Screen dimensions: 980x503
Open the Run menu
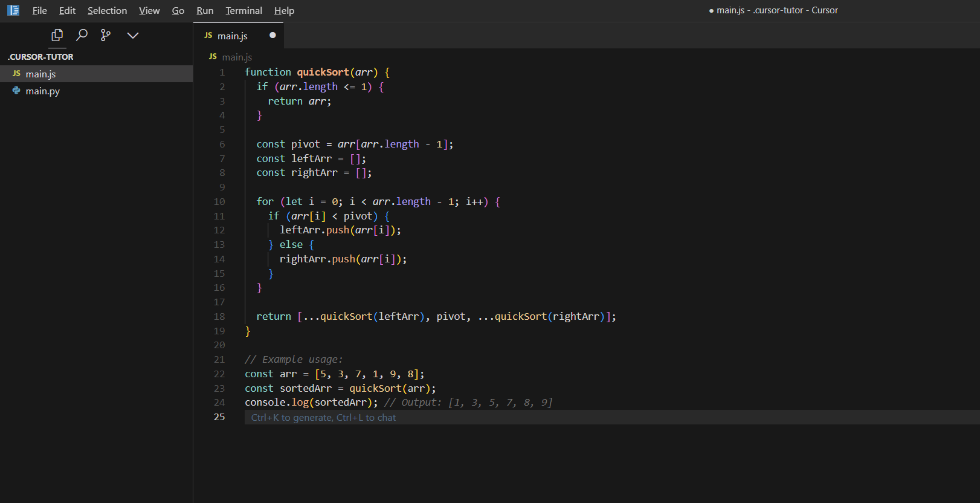[x=205, y=11]
